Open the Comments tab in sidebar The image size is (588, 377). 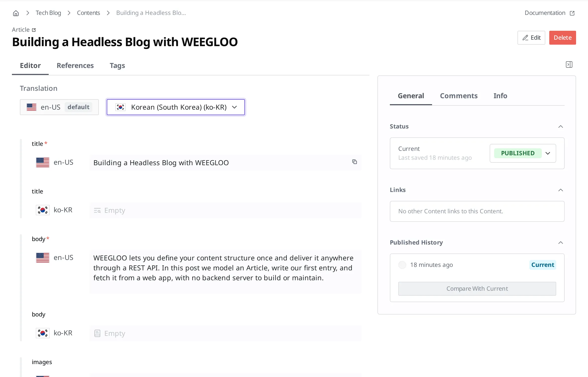tap(459, 96)
